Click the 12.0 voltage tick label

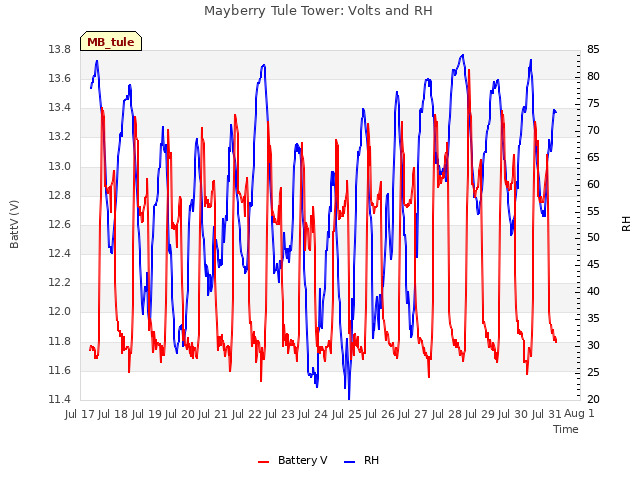(60, 312)
